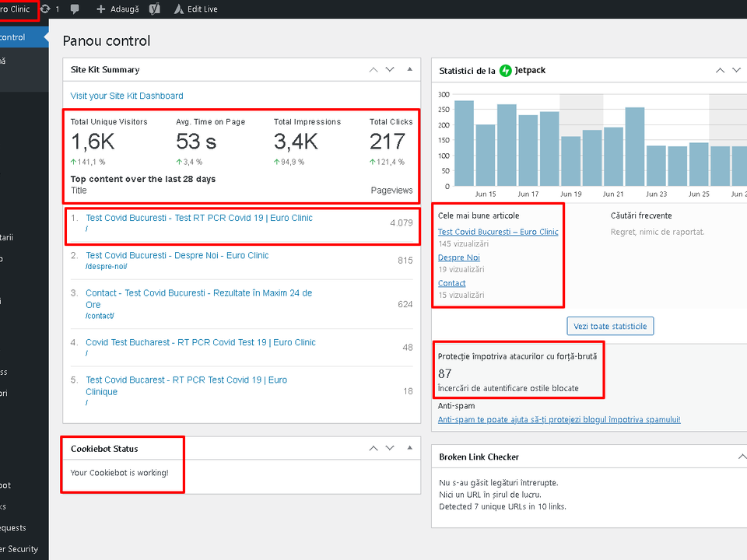747x560 pixels.
Task: Click the Total Clicks 217 value
Action: tap(388, 142)
